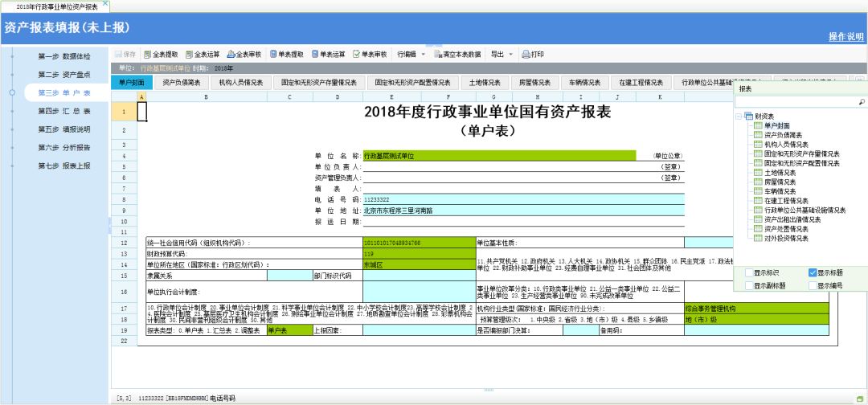Screen dimensions: 868x405
Task: Open 单户封面 in the report tree
Action: [x=776, y=125]
